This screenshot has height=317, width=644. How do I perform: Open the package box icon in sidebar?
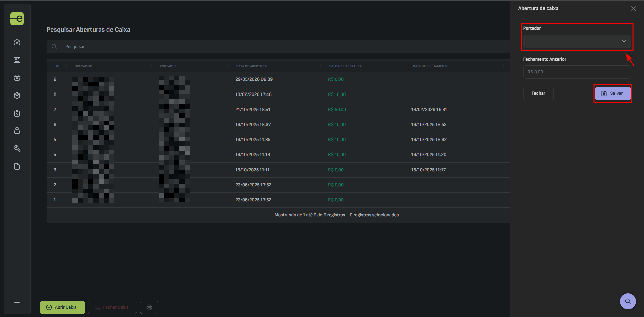coord(17,96)
